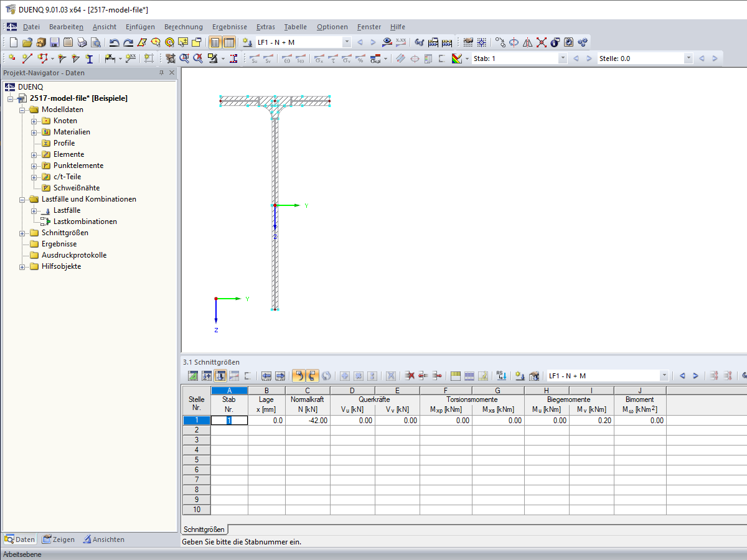Click the color scale results icon
Image resolution: width=747 pixels, height=560 pixels.
[x=458, y=58]
